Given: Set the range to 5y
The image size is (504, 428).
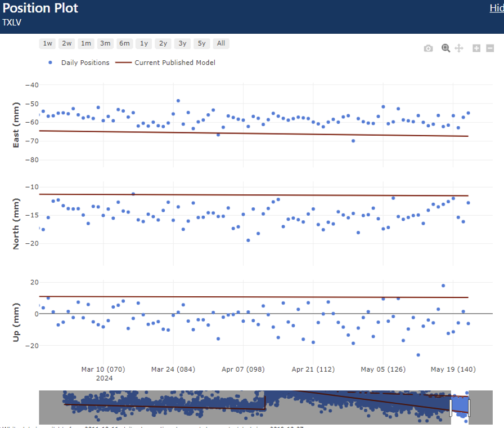Looking at the screenshot, I should point(201,43).
